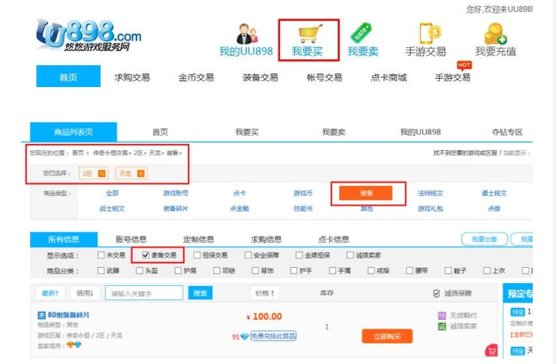Switch to 求购信息 tab
The height and width of the screenshot is (364, 556).
(266, 239)
